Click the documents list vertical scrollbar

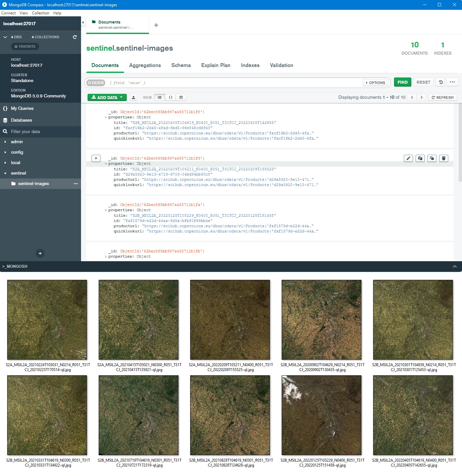click(x=460, y=143)
